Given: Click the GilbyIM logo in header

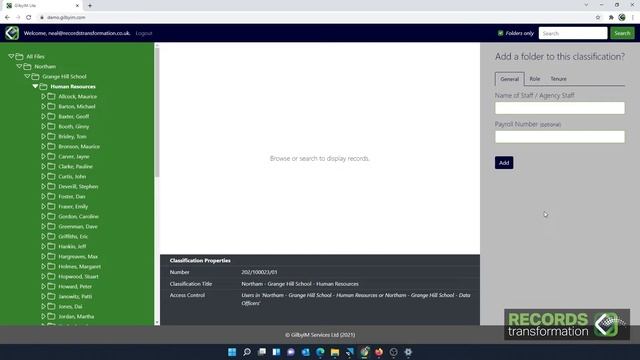Looking at the screenshot, I should coord(12,33).
